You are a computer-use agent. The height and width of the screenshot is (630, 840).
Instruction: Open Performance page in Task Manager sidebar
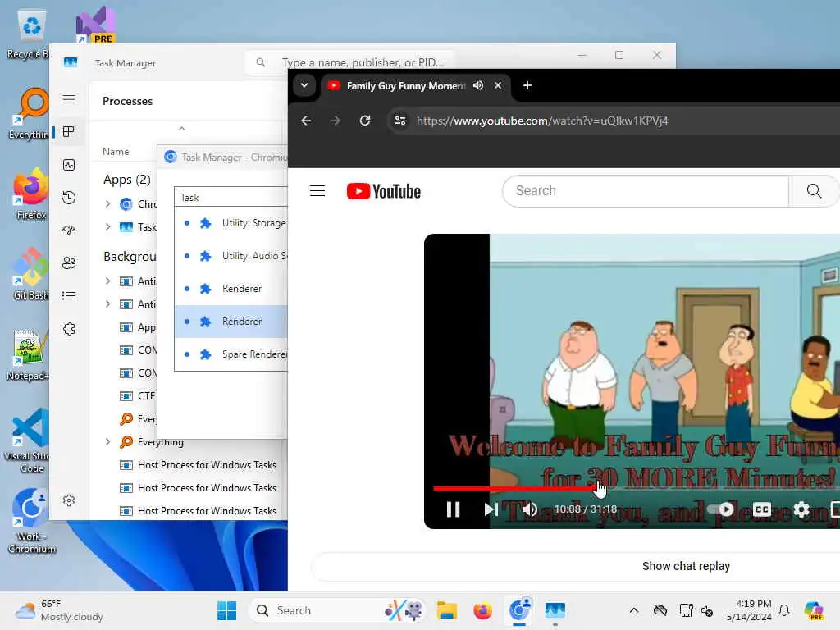click(x=69, y=165)
